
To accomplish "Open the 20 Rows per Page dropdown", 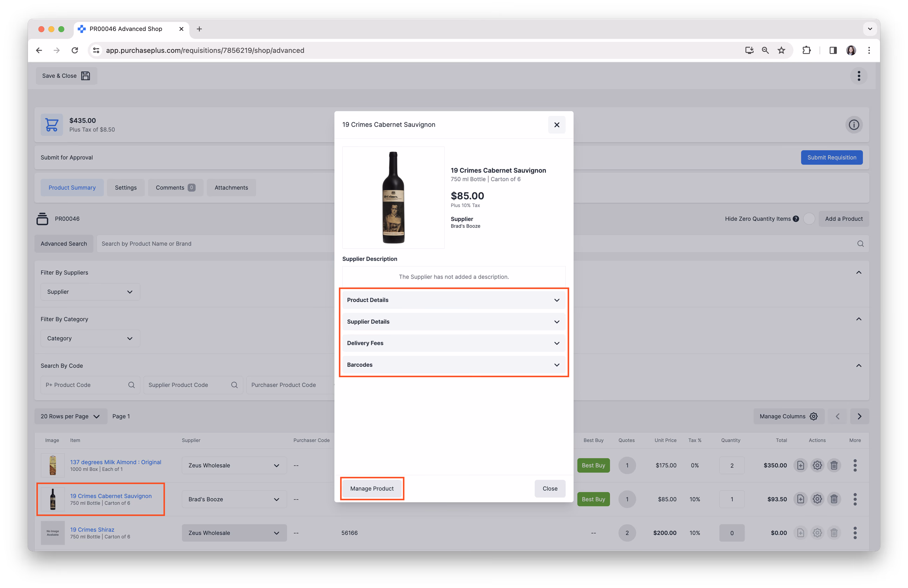I will 71,417.
